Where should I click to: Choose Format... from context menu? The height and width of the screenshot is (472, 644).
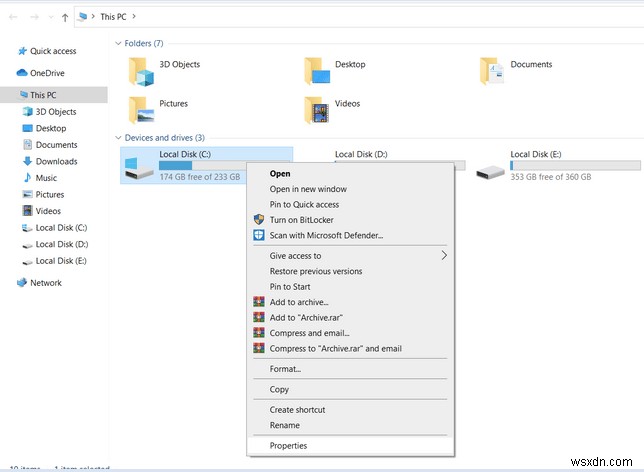350,369
